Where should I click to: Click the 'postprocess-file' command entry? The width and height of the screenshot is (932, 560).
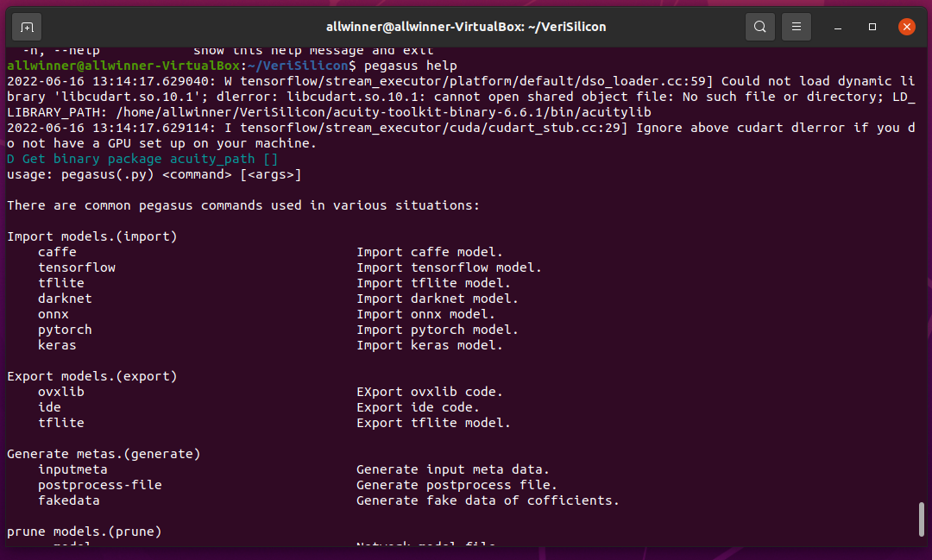pyautogui.click(x=100, y=485)
